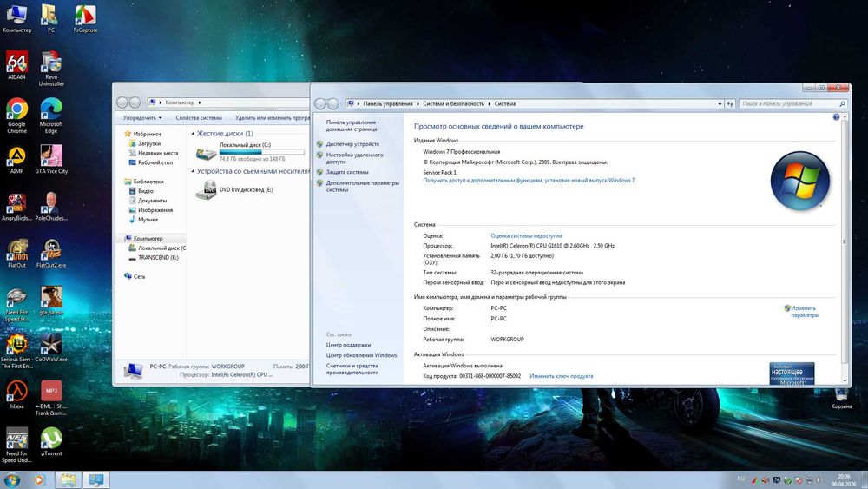Open the Диспетчер устройств link
Viewport: 868px width, 489px height.
pyautogui.click(x=352, y=144)
